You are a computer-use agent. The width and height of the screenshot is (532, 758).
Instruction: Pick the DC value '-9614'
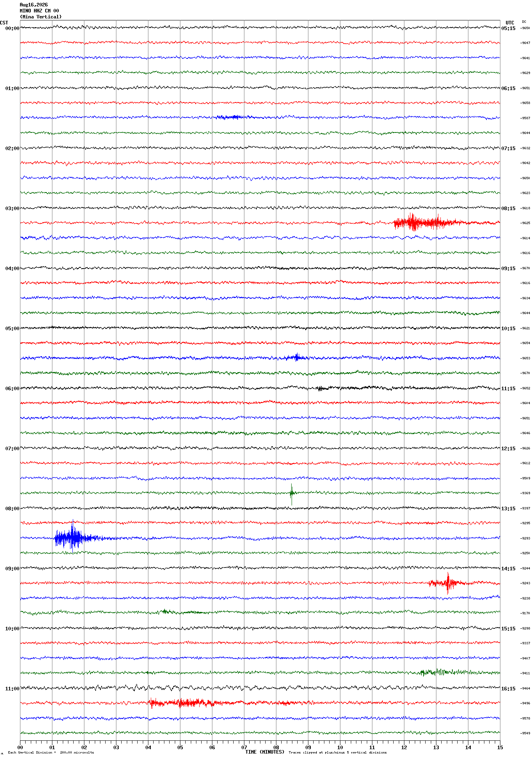pyautogui.click(x=525, y=238)
